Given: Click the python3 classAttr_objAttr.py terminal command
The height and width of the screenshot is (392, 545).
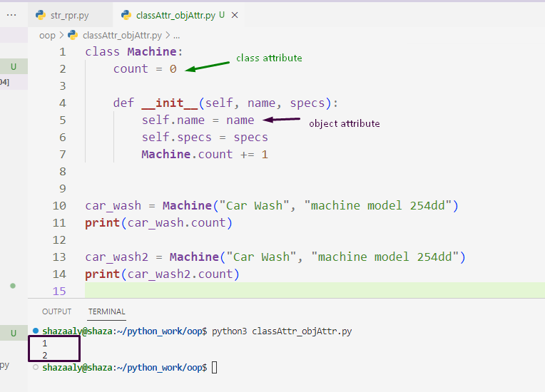Looking at the screenshot, I should (x=282, y=331).
